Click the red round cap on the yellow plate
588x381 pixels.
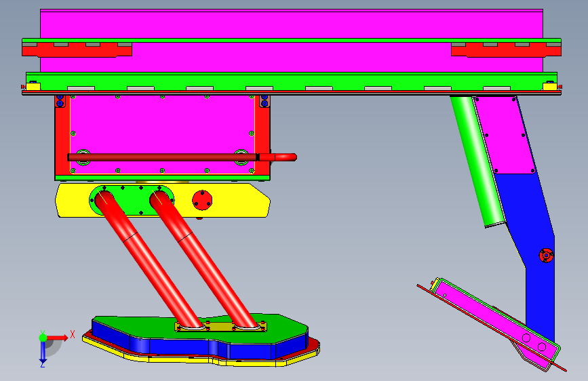click(202, 200)
